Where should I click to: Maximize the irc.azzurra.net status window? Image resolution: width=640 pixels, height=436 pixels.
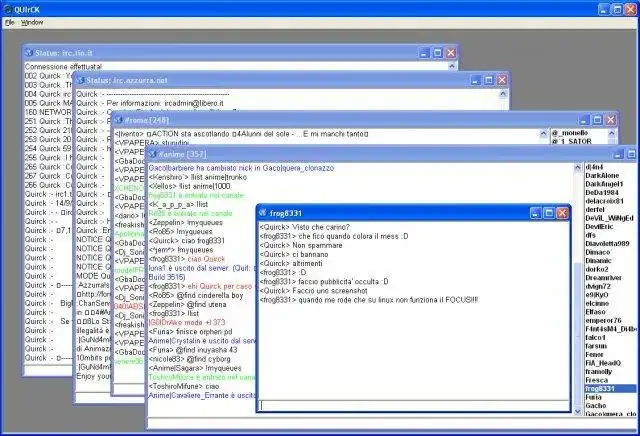[489, 80]
